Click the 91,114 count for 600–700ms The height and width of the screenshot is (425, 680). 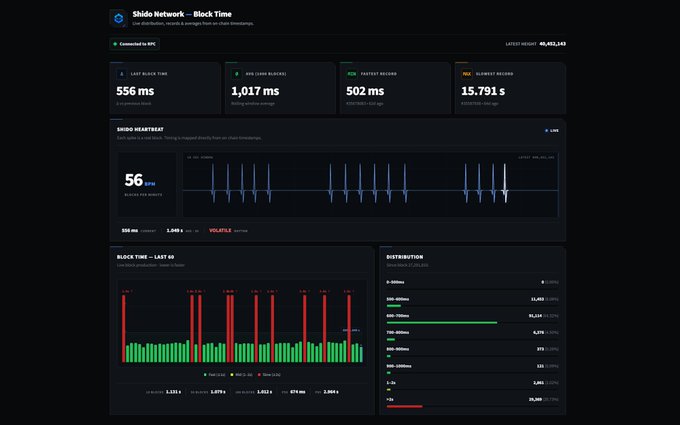coord(535,316)
